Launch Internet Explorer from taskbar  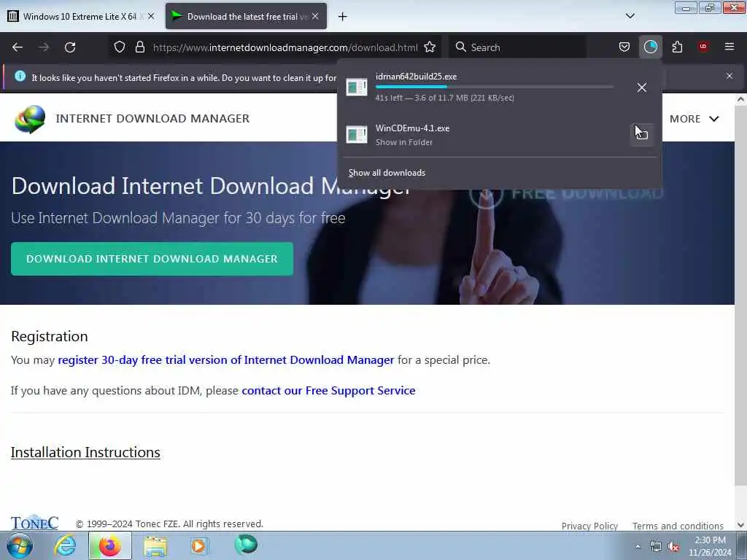65,545
